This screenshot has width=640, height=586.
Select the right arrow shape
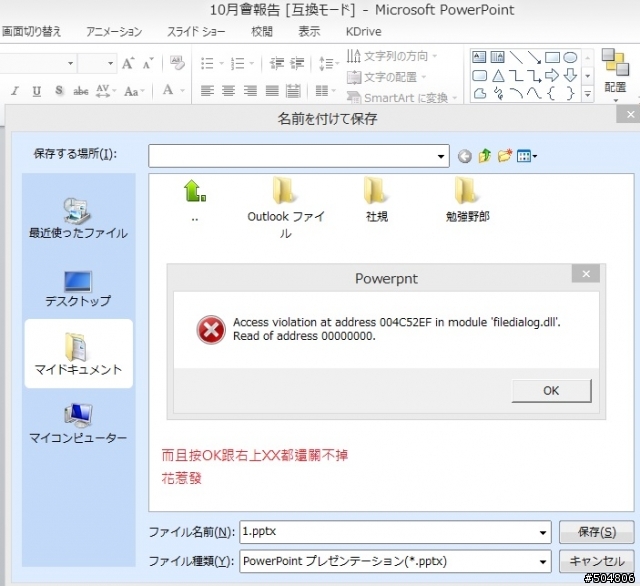tap(552, 75)
